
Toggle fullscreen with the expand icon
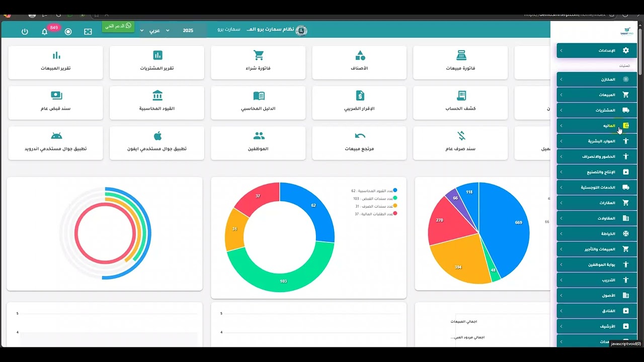point(88,32)
